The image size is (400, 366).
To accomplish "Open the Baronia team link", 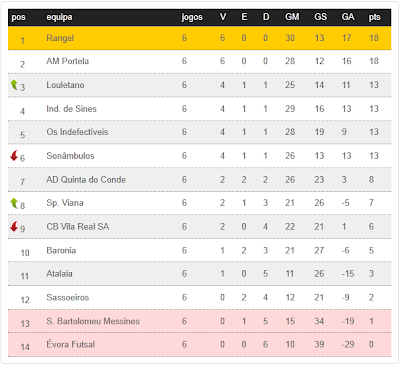I will point(61,250).
